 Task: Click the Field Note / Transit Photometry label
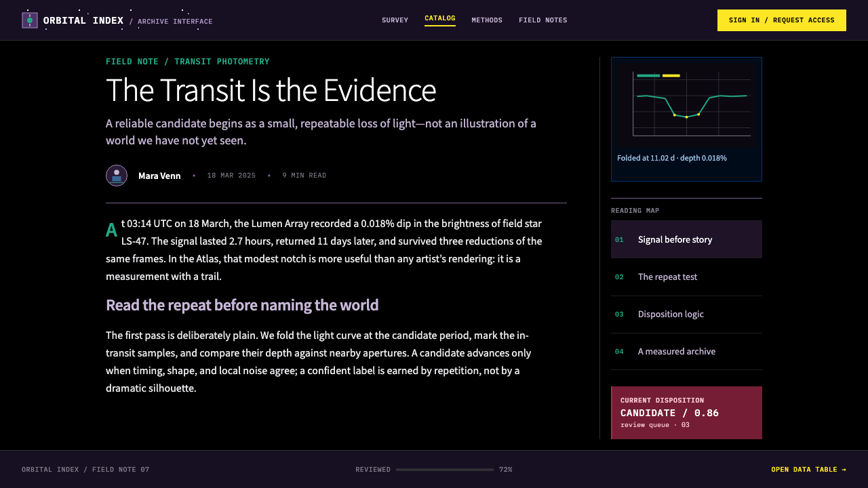point(188,62)
